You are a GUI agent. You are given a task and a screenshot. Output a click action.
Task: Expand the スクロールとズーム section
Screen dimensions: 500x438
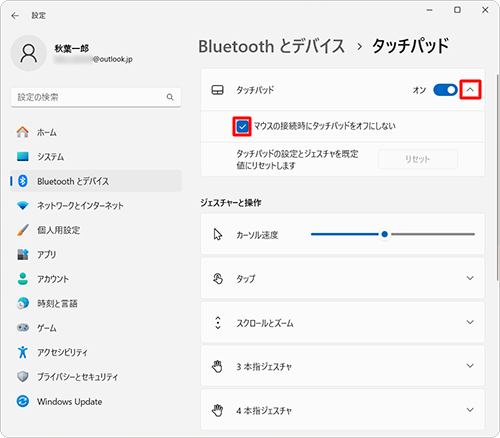[470, 322]
